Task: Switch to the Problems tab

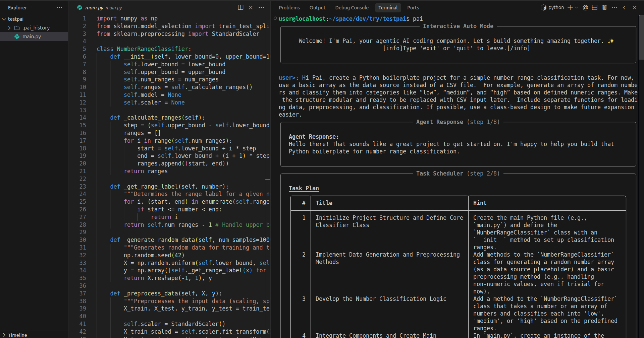Action: click(x=289, y=7)
